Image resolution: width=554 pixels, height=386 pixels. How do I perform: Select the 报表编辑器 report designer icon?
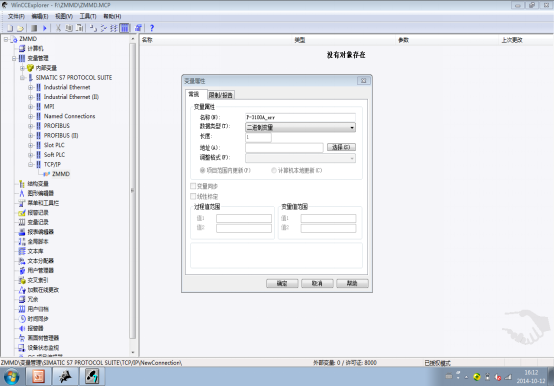(x=22, y=232)
